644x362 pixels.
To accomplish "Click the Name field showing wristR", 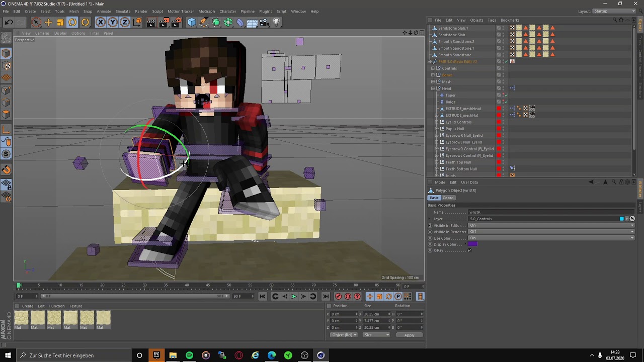I will click(551, 212).
